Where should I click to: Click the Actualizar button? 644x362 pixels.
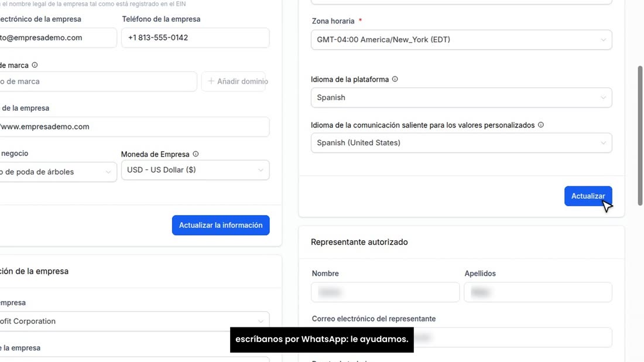pos(588,196)
